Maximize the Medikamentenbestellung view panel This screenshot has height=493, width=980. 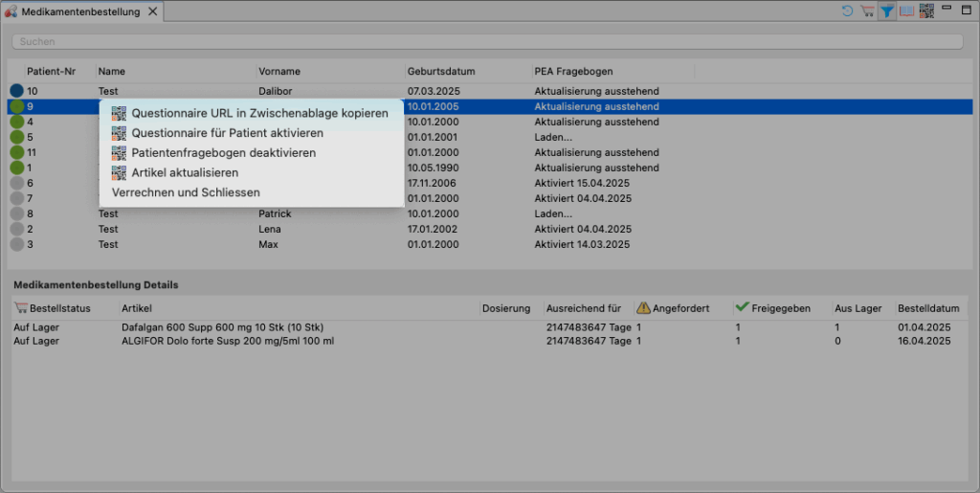click(x=967, y=11)
